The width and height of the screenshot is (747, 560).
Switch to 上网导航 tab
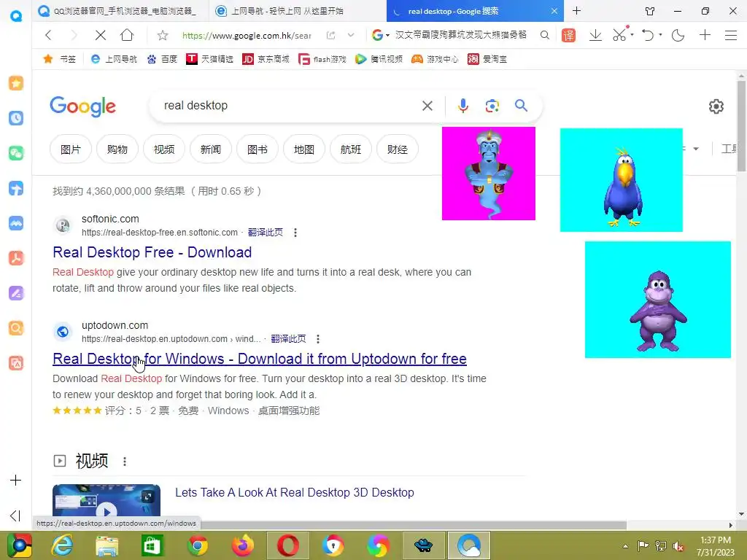click(x=298, y=11)
